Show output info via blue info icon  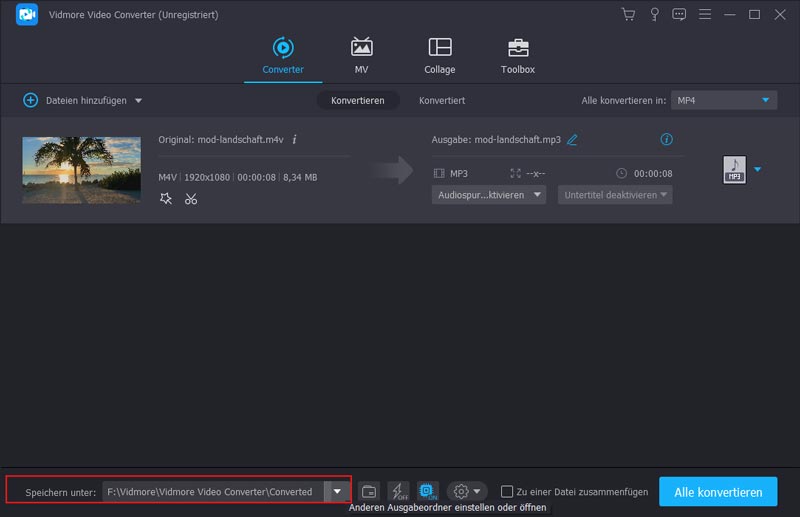click(667, 140)
